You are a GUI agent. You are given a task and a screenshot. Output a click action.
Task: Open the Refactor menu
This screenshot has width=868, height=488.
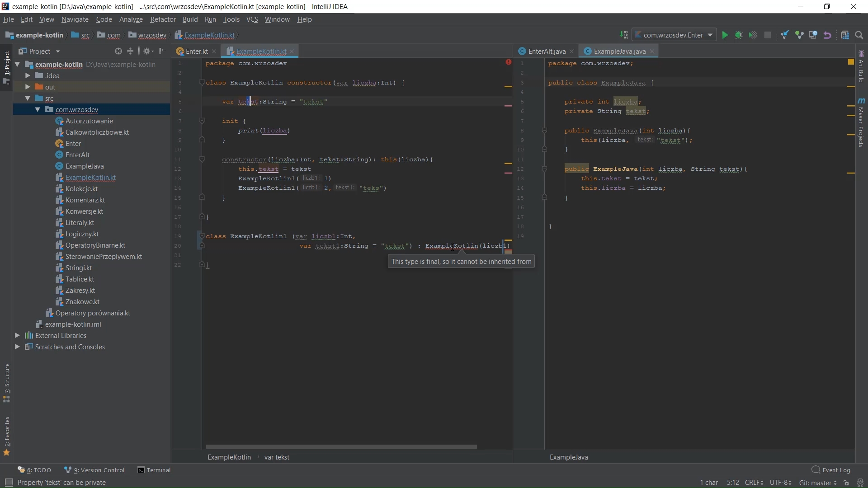(163, 19)
